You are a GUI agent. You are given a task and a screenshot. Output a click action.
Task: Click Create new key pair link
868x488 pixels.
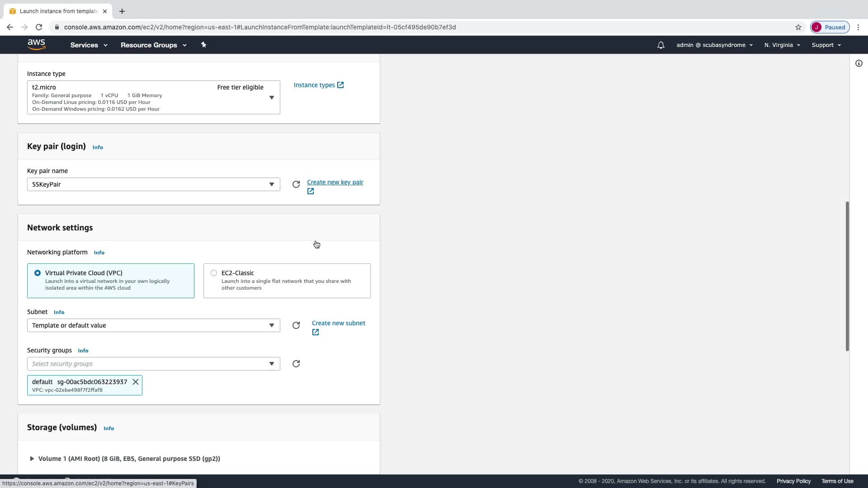(335, 182)
